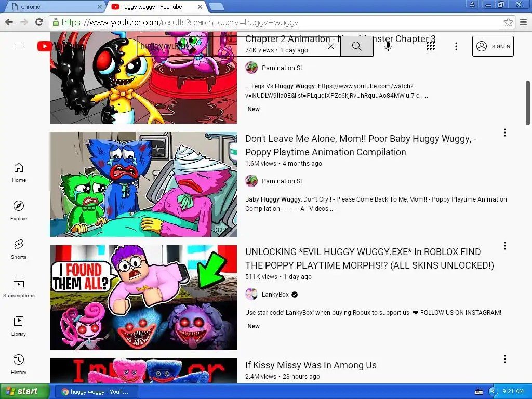The image size is (532, 399).
Task: Click Pamination St avatar under Chapter 2 Animation
Action: click(x=251, y=68)
